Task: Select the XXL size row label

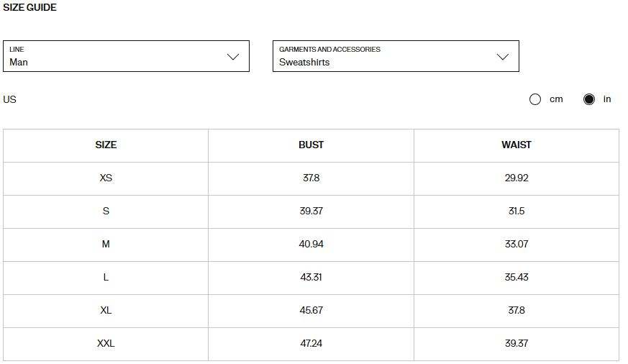Action: pyautogui.click(x=106, y=344)
